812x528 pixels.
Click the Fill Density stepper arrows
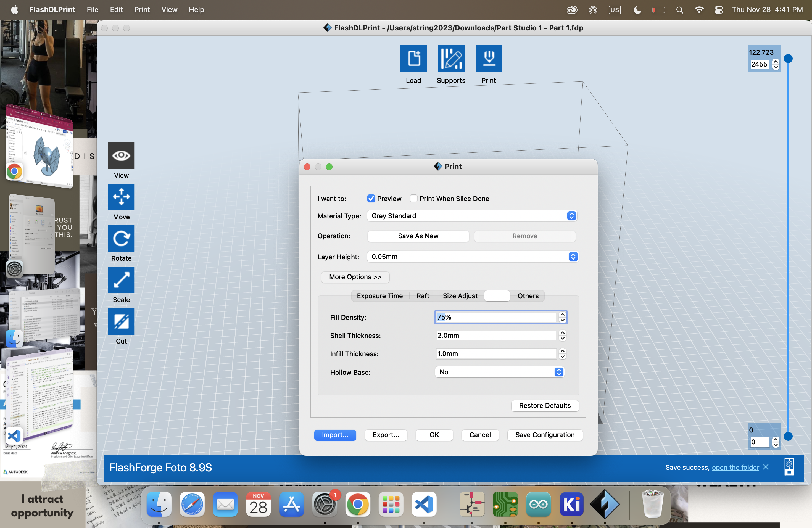563,317
